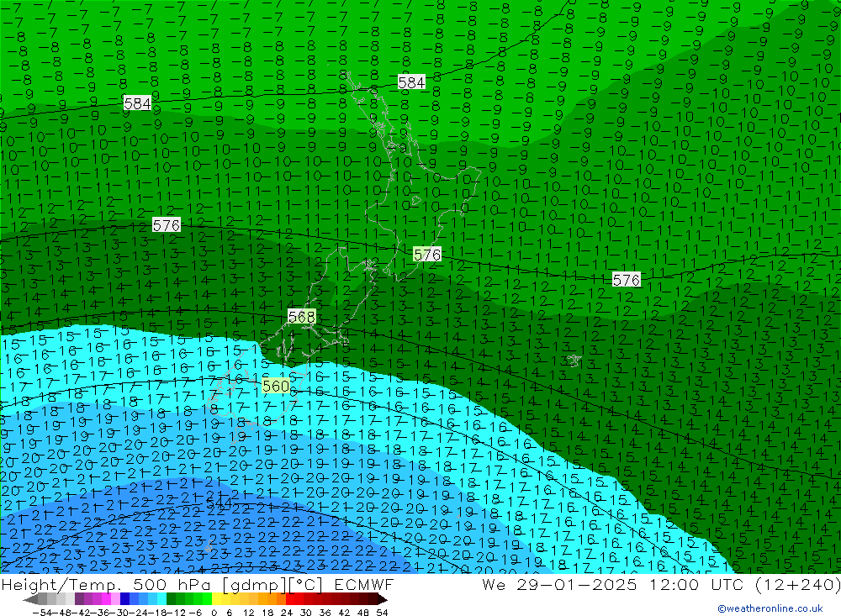Click the dark maroon right arrow of scale
Image resolution: width=841 pixels, height=616 pixels.
click(x=382, y=599)
